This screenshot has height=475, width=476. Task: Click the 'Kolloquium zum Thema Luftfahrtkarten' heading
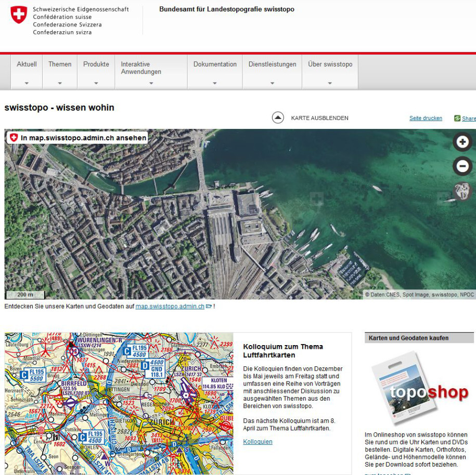pos(283,351)
